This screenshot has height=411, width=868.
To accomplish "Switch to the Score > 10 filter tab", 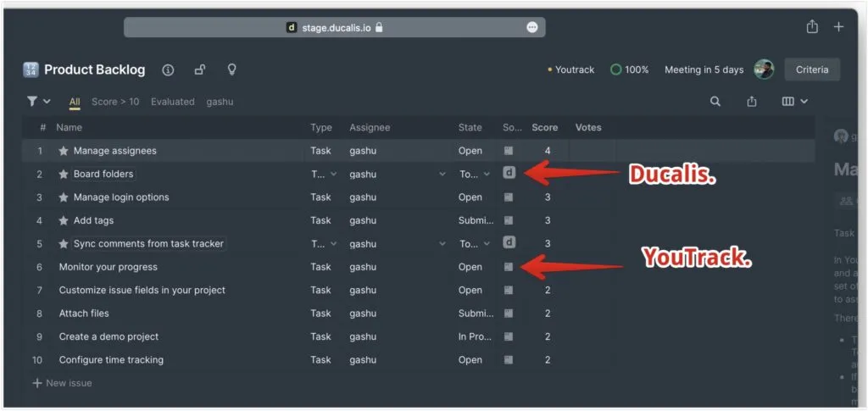I will 115,102.
